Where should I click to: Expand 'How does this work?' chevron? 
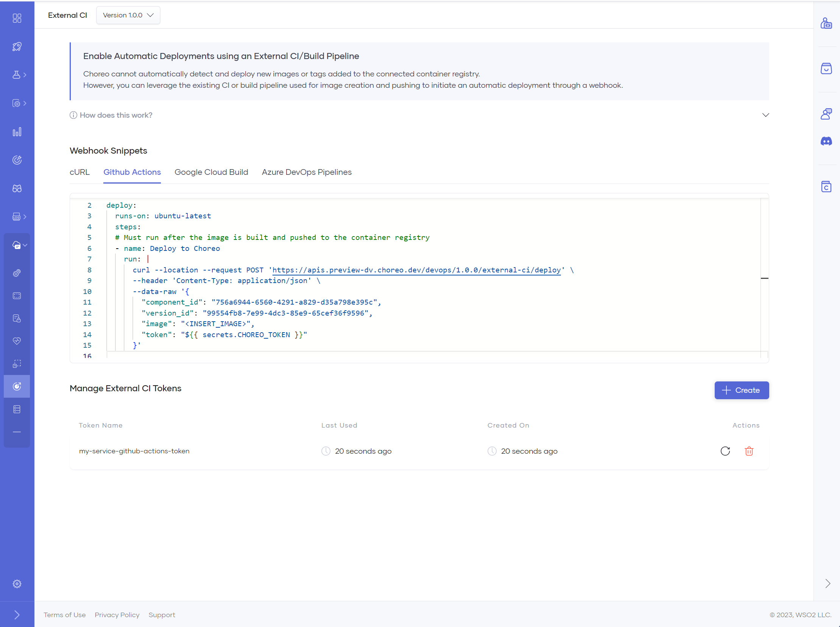[x=765, y=115]
